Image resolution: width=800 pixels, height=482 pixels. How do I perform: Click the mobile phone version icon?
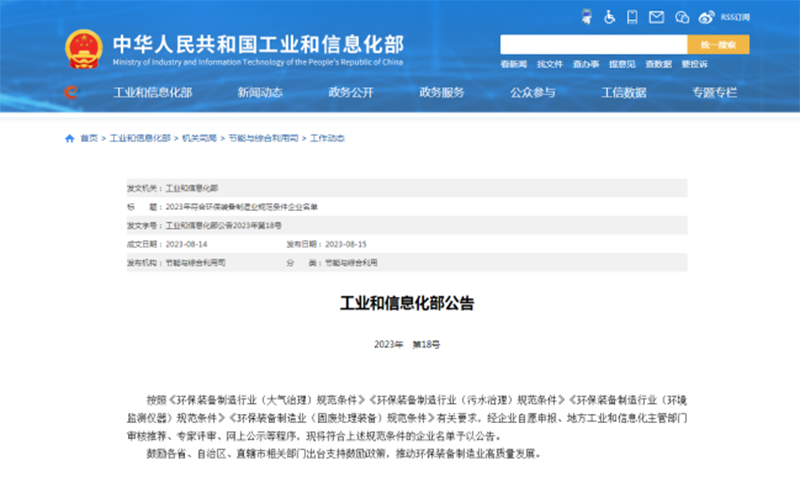[633, 16]
